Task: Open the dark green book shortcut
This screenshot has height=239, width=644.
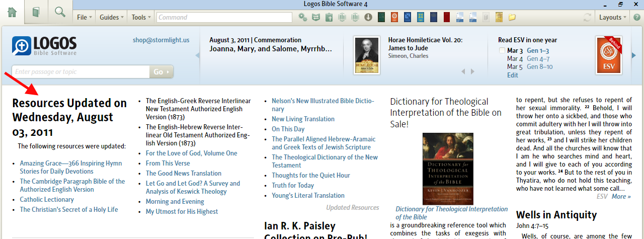Action: [x=381, y=17]
